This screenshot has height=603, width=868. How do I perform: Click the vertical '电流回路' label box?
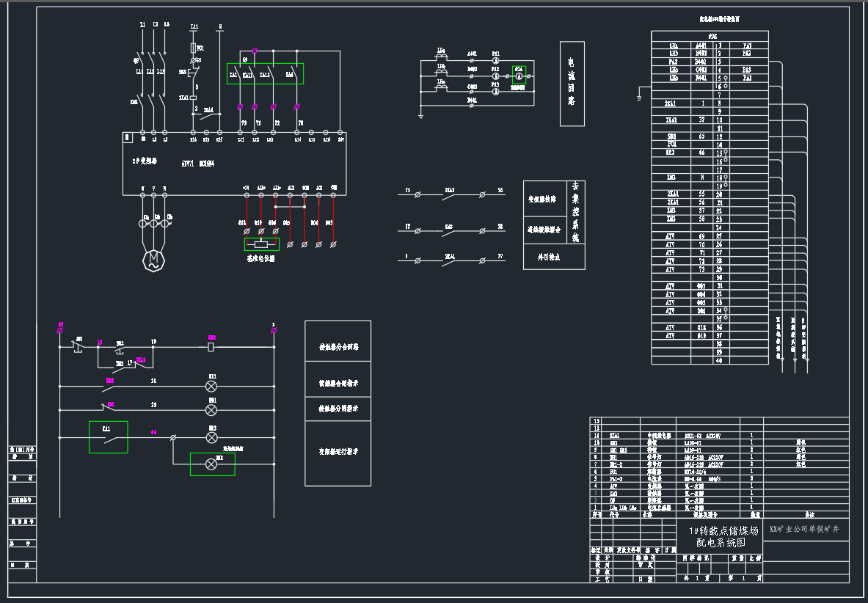572,84
